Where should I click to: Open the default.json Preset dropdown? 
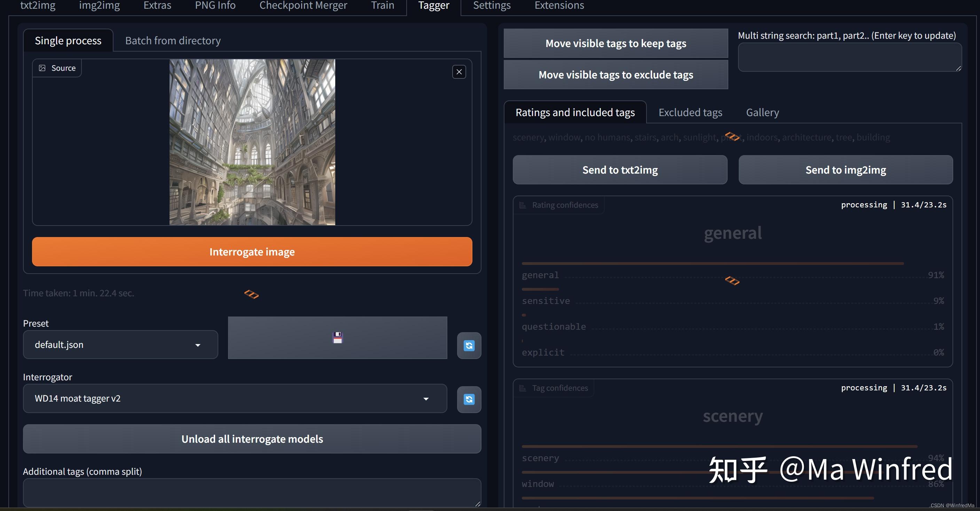[120, 345]
